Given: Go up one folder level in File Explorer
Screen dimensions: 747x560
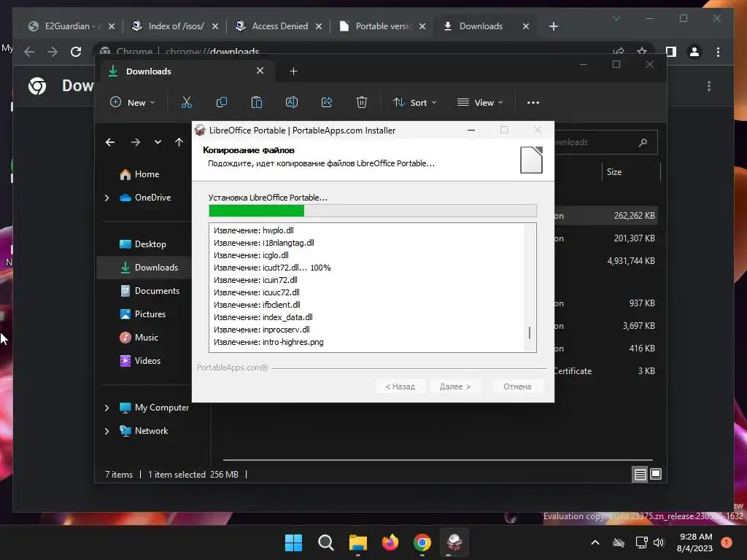Looking at the screenshot, I should tap(179, 142).
